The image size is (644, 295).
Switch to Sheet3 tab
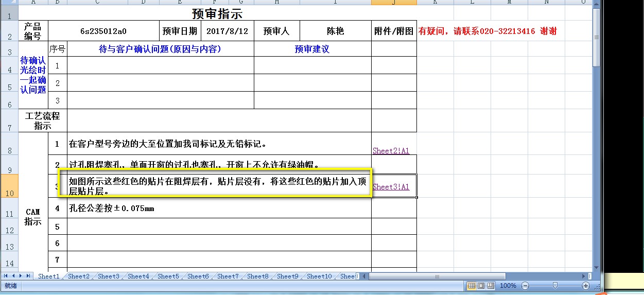coord(109,276)
